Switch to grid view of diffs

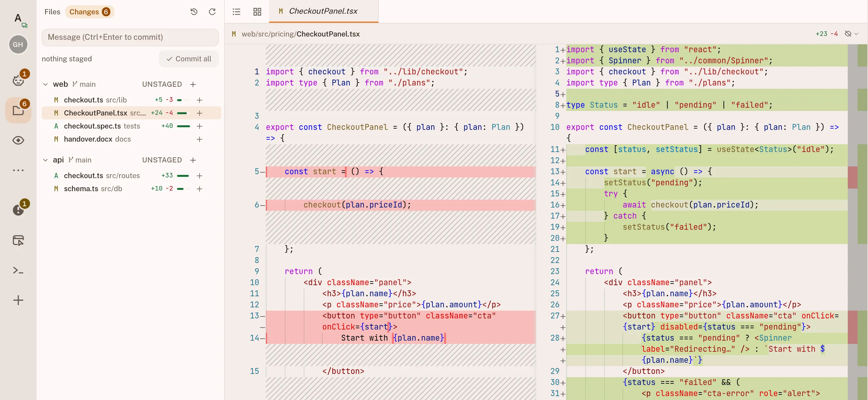[x=257, y=12]
